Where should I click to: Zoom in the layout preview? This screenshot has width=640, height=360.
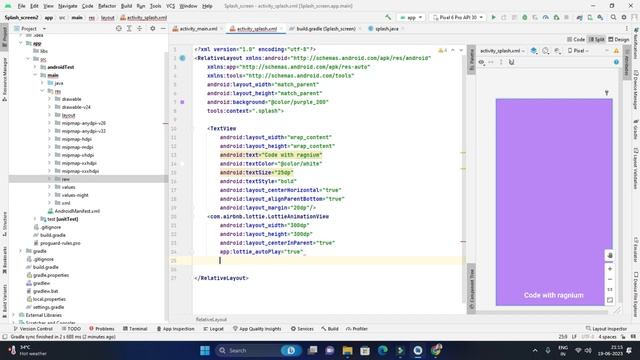(610, 269)
